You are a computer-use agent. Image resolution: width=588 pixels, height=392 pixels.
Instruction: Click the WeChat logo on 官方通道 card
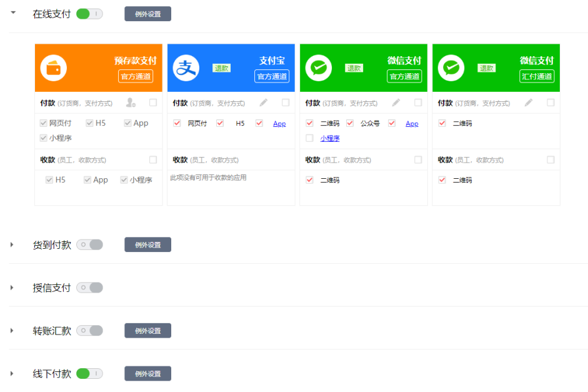click(319, 67)
